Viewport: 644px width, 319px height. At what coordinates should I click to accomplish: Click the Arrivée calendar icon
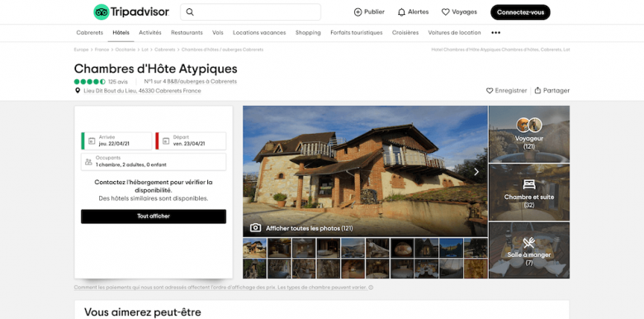click(92, 141)
